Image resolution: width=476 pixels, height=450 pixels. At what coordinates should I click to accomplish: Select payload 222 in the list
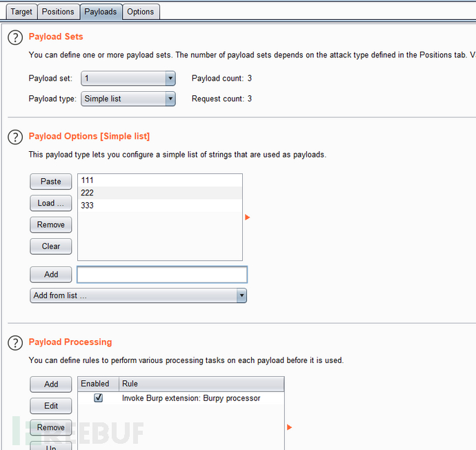(160, 193)
